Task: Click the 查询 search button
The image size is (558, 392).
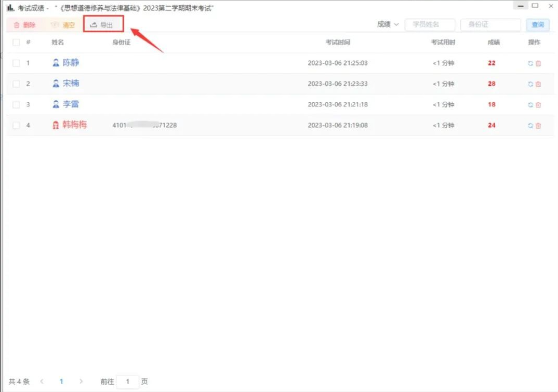Action: point(538,24)
